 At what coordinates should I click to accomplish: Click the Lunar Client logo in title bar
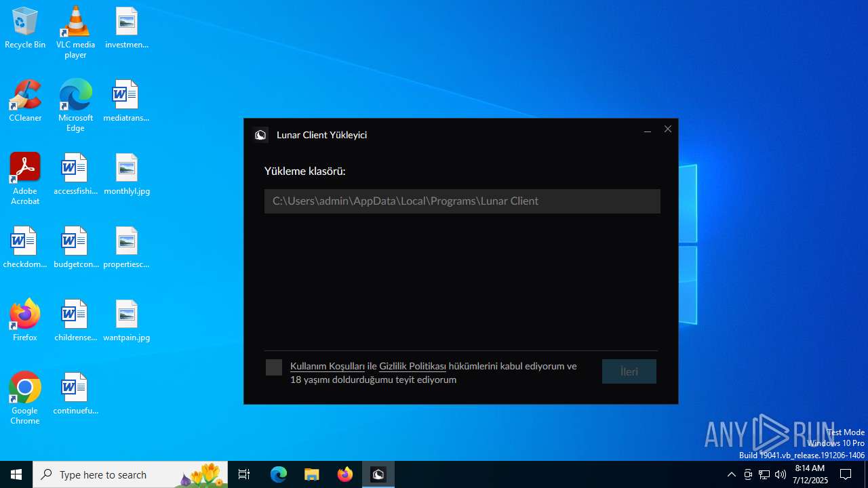[x=260, y=135]
